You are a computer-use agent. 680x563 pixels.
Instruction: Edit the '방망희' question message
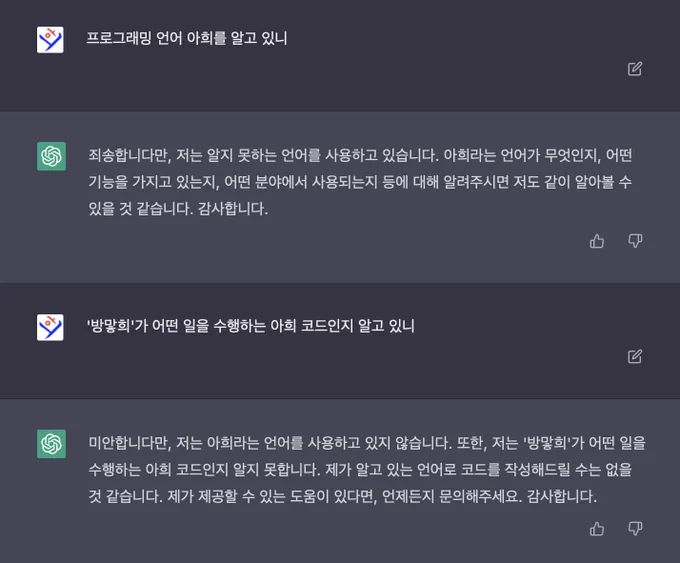click(635, 356)
